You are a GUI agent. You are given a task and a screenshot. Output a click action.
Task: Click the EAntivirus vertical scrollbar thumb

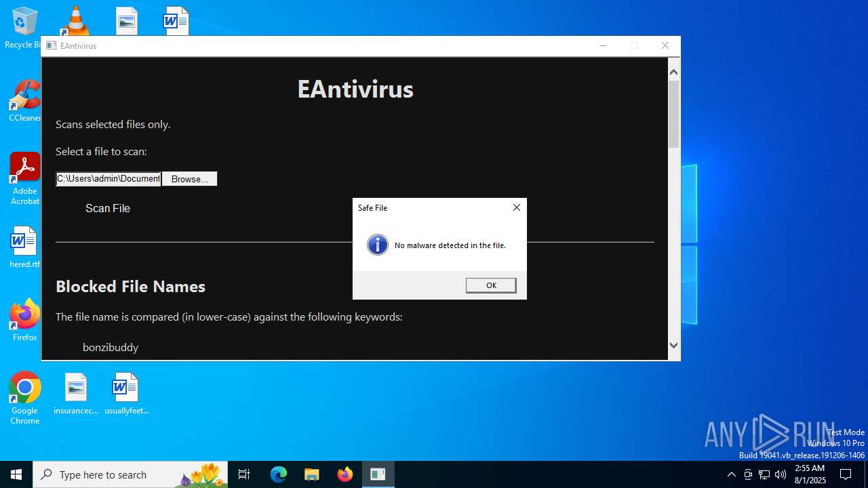click(x=673, y=114)
